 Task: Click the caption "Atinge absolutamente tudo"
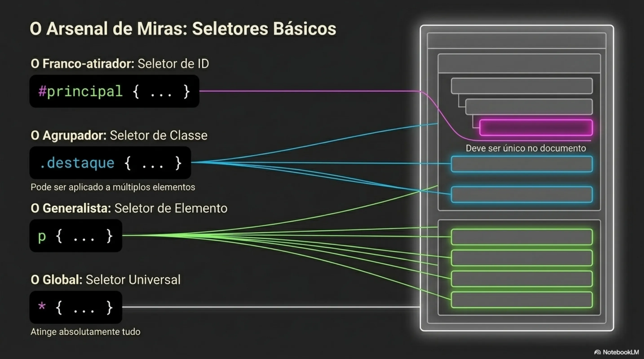click(86, 332)
